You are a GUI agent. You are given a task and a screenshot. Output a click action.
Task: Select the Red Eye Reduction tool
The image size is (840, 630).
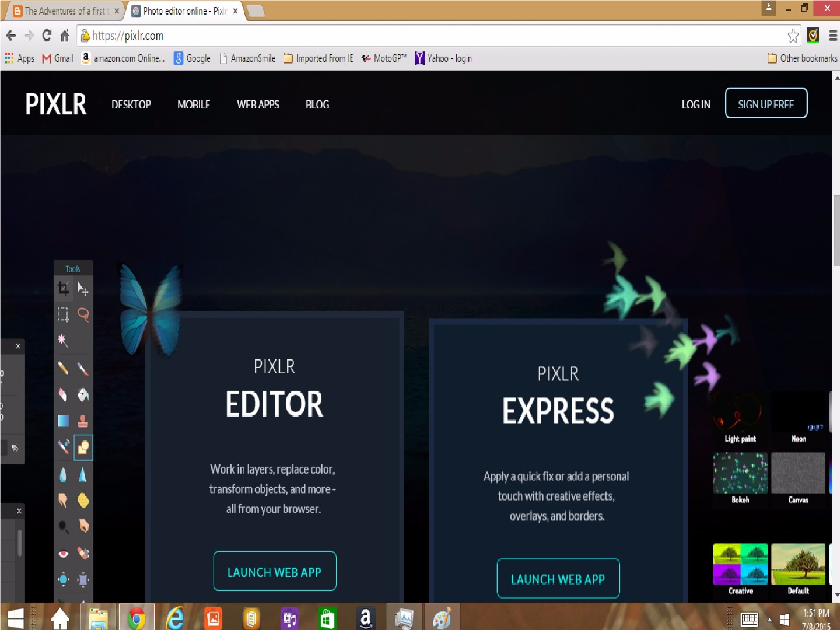point(64,553)
